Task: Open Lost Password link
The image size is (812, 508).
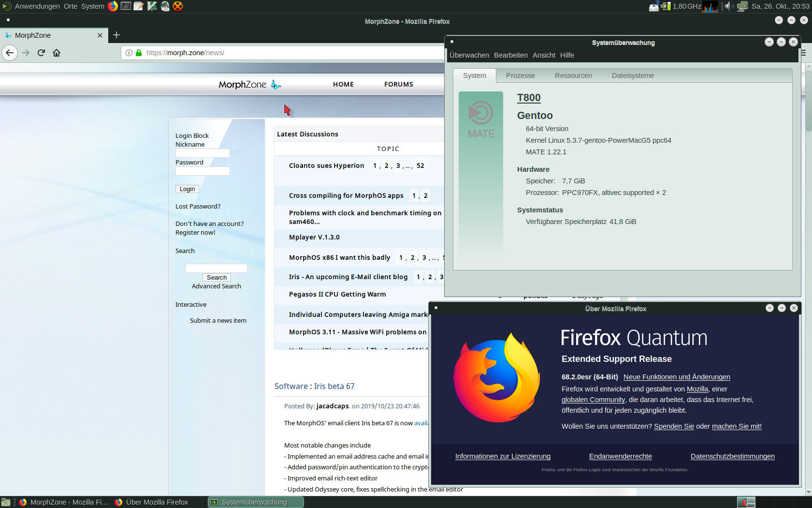Action: 198,206
